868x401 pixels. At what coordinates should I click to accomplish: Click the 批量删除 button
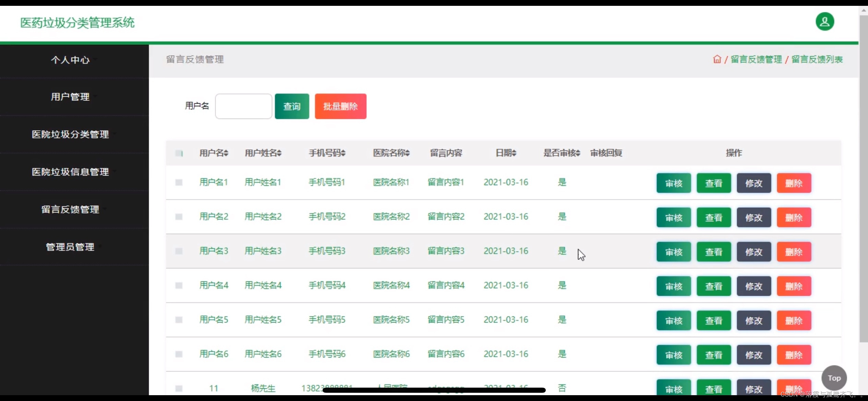(x=340, y=106)
